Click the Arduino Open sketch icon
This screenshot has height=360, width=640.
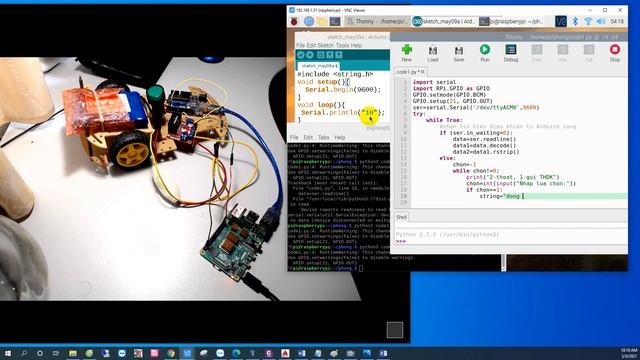click(329, 55)
